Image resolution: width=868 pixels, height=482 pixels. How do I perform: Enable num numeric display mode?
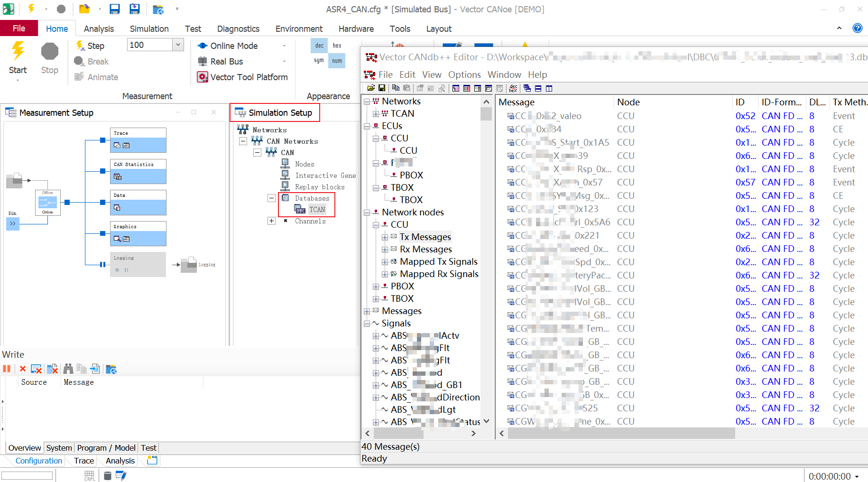(x=337, y=61)
